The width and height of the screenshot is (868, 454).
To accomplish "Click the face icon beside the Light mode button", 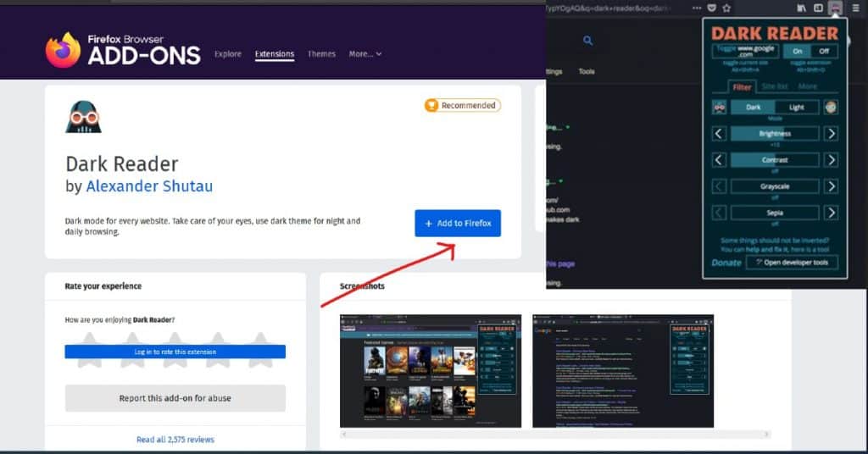I will tap(831, 108).
